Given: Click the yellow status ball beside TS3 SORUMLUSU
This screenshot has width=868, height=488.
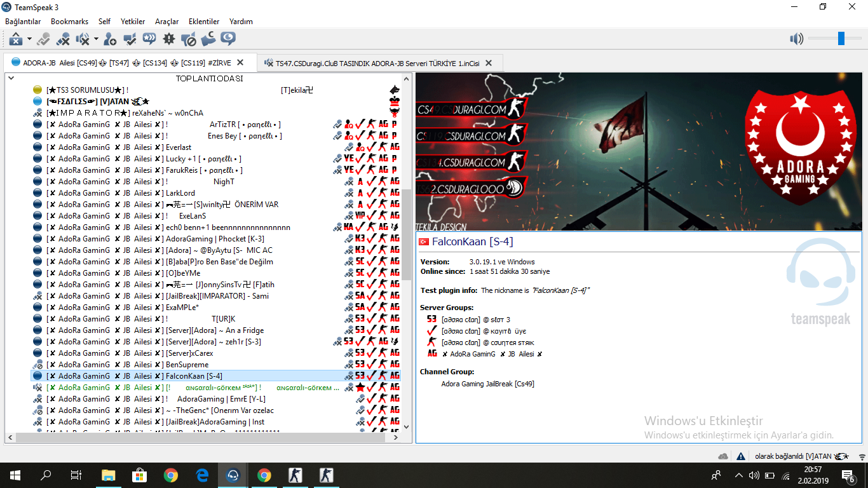Looking at the screenshot, I should pyautogui.click(x=37, y=90).
